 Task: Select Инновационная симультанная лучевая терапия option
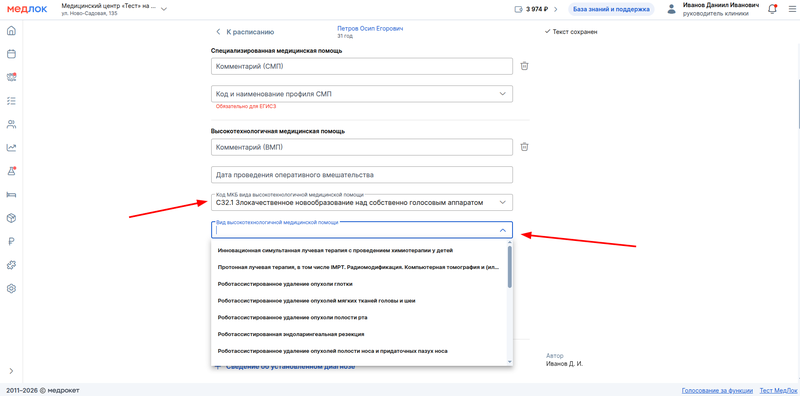click(359, 251)
